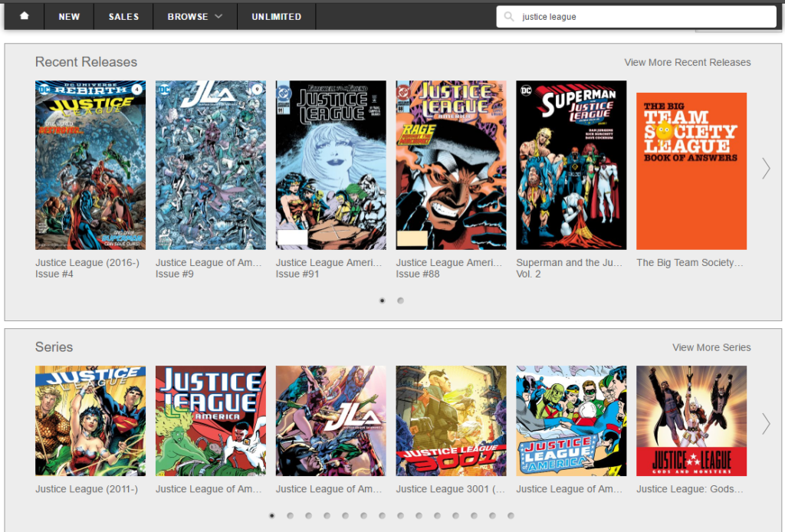Image resolution: width=785 pixels, height=532 pixels.
Task: Select the Justice League 3001 series cover
Action: pos(451,421)
